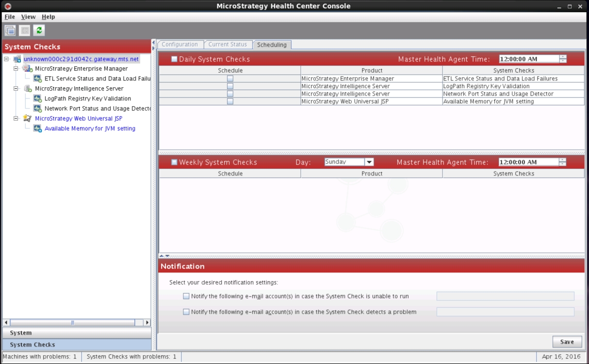Select the gateway.mts.net machine icon in tree
The width and height of the screenshot is (589, 364).
coord(17,59)
